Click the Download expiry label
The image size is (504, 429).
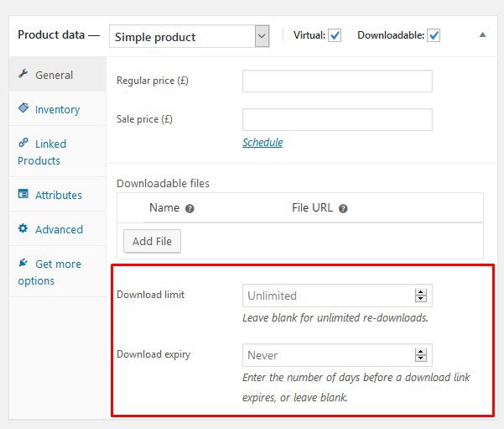[153, 354]
